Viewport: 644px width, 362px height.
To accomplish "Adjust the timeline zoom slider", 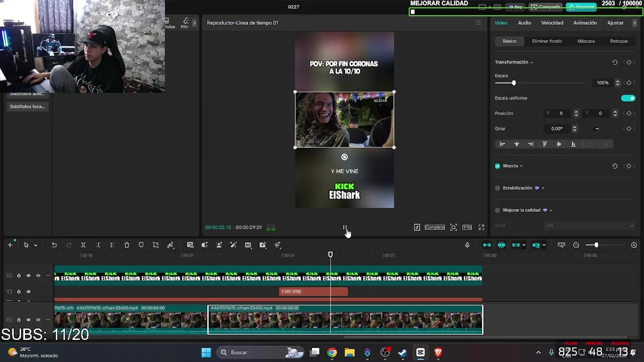I will 596,245.
